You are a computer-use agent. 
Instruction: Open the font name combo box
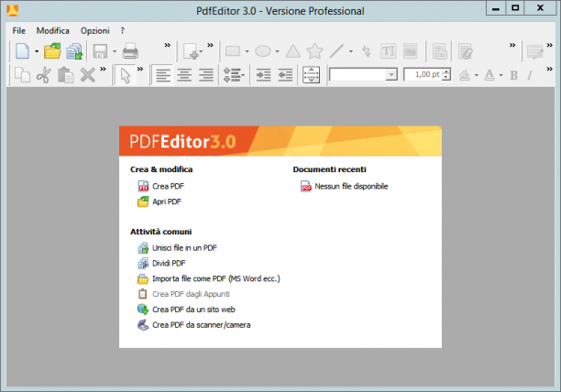tap(363, 75)
